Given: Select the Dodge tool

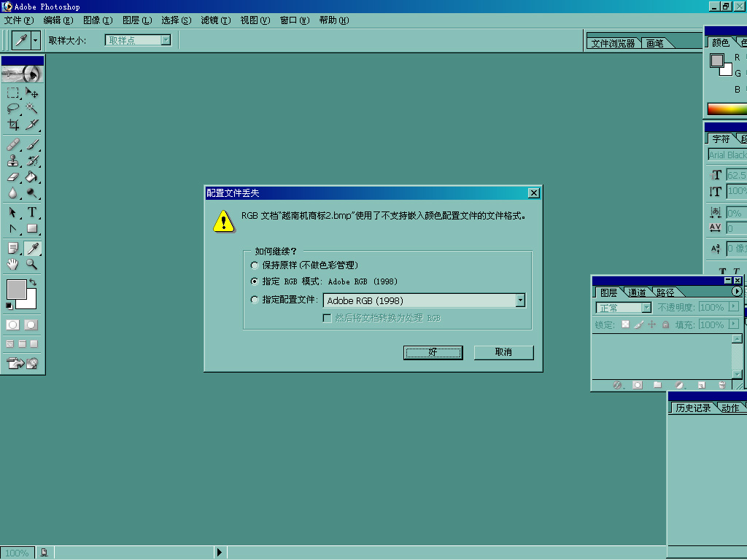Looking at the screenshot, I should tap(32, 192).
